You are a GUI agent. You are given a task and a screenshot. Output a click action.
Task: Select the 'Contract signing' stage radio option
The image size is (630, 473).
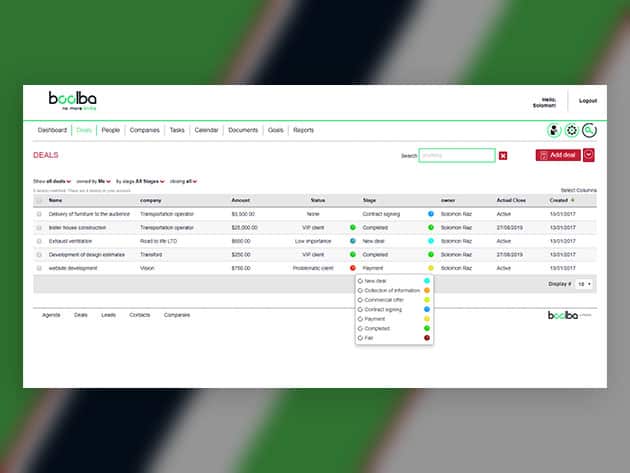(360, 309)
